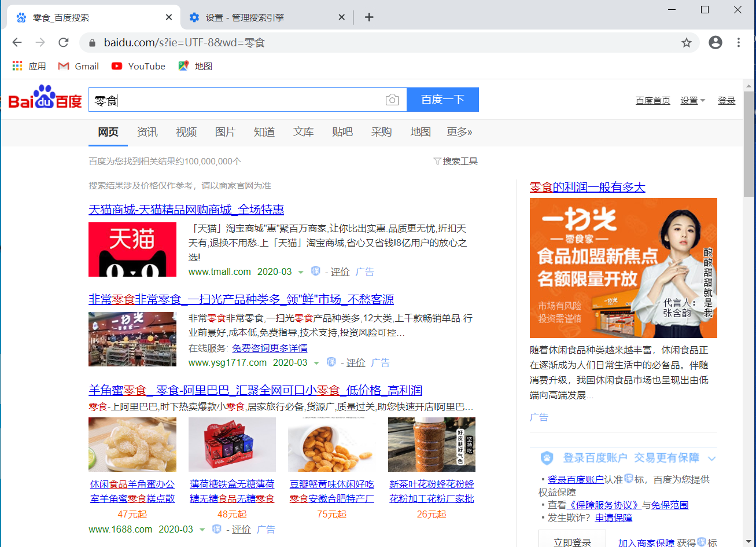The image size is (756, 547).
Task: Open camera image search icon
Action: tap(392, 100)
